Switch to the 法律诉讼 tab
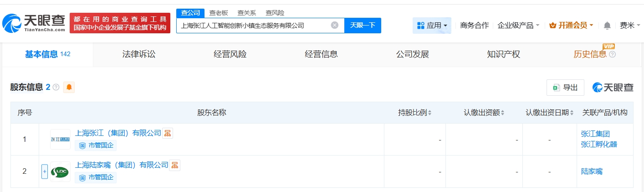644x192 pixels. click(139, 55)
